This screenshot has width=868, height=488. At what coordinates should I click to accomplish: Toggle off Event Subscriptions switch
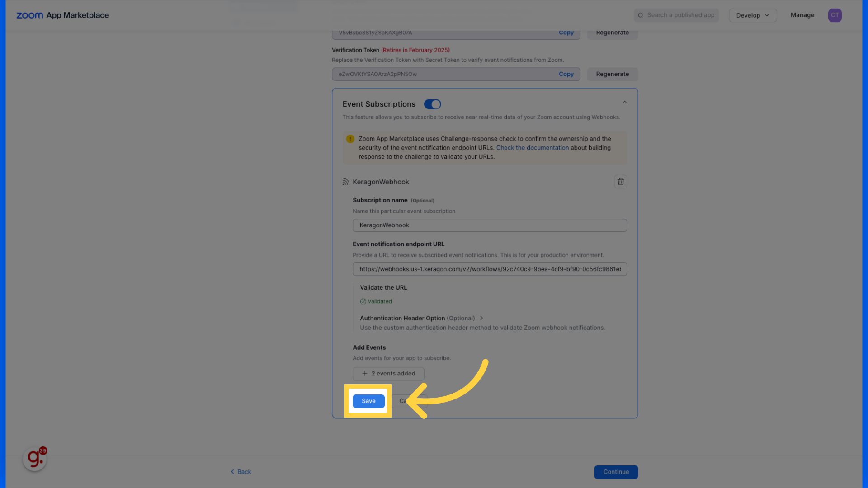tap(432, 104)
